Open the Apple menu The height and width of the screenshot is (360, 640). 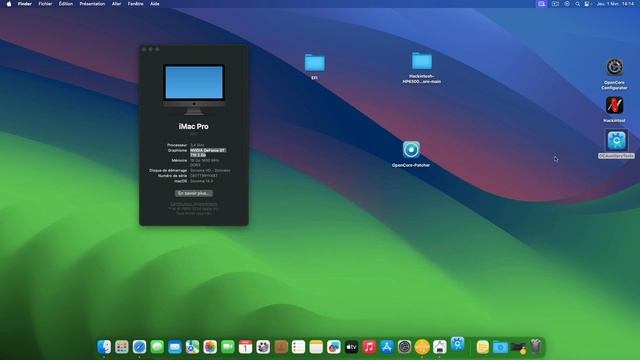9,4
